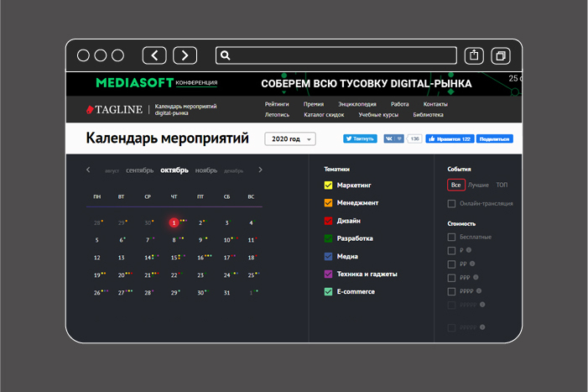Open the tabs overview icon
The width and height of the screenshot is (588, 392).
501,55
